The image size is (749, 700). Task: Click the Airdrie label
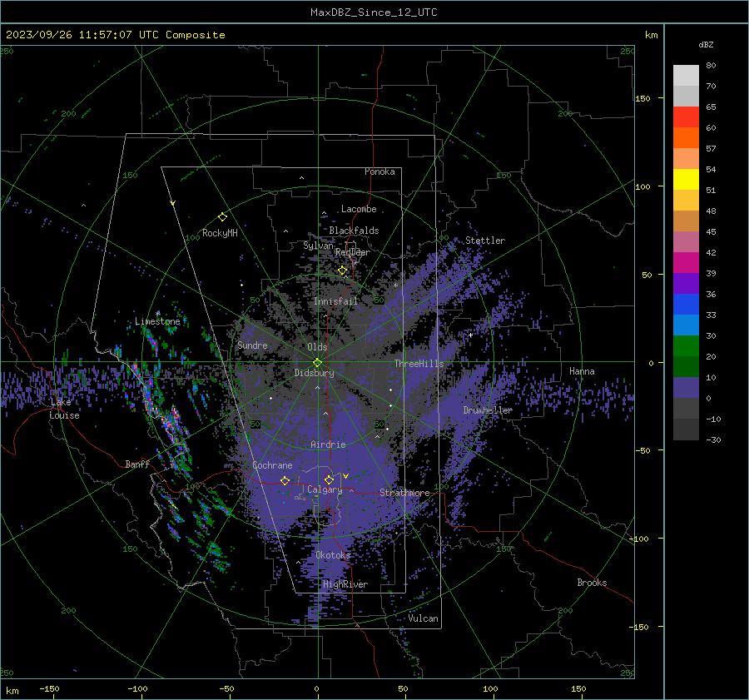tap(328, 444)
